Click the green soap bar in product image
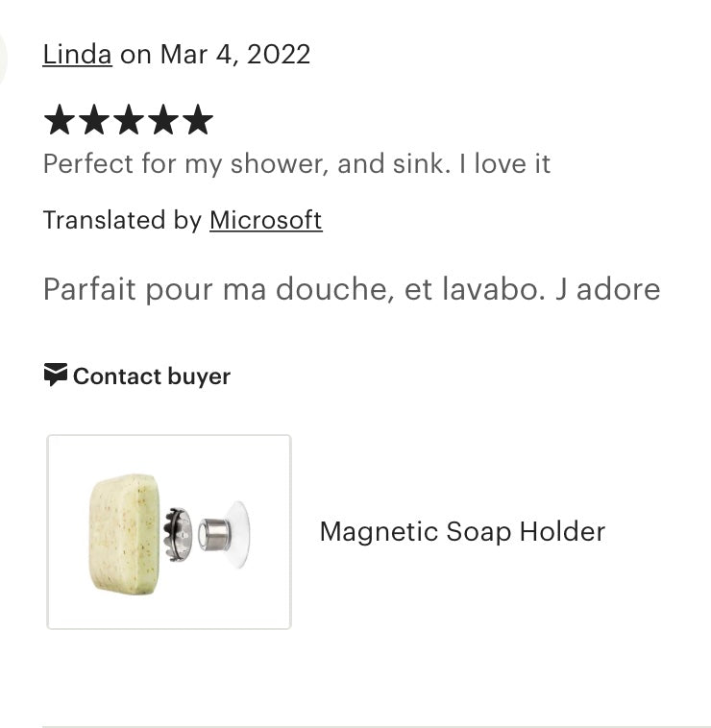The image size is (711, 728). click(125, 533)
